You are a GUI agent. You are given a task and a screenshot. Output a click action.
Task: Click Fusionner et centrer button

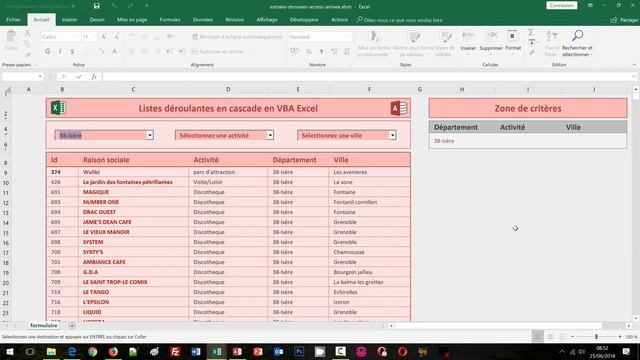click(221, 51)
